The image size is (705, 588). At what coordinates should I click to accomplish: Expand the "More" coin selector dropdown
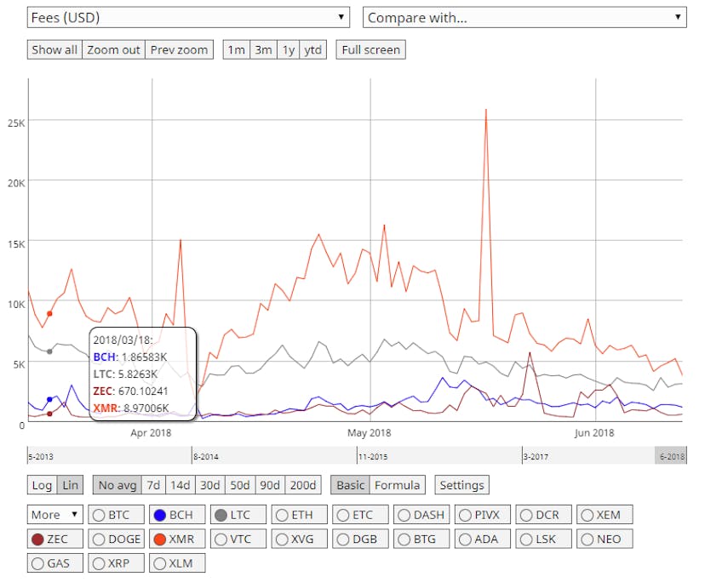click(x=54, y=515)
